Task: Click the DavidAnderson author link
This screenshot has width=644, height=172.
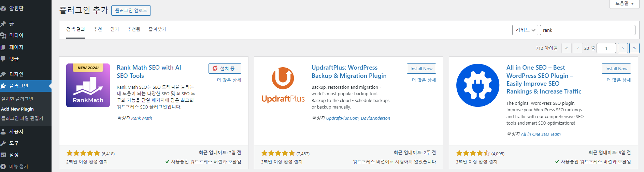Action: click(x=375, y=118)
